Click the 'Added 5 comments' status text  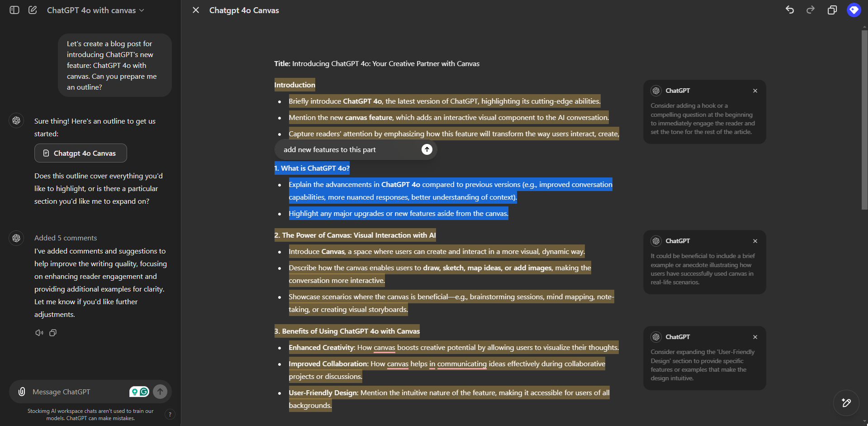point(66,238)
